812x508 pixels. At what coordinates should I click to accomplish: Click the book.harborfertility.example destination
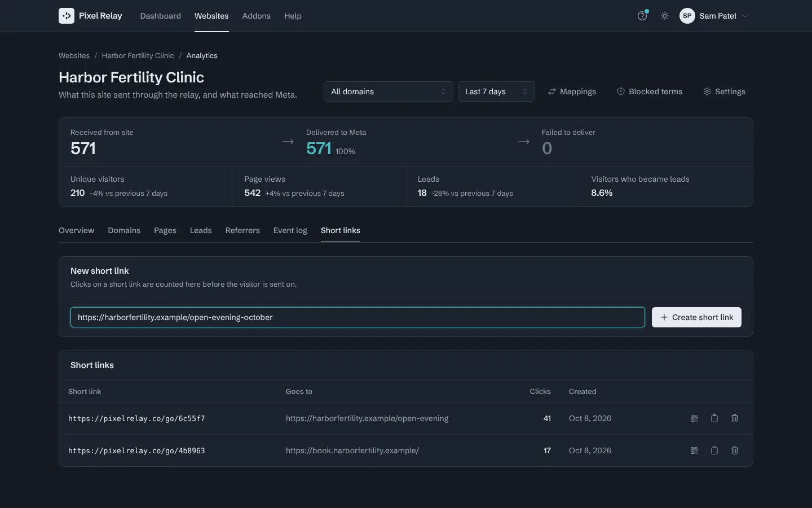[352, 450]
